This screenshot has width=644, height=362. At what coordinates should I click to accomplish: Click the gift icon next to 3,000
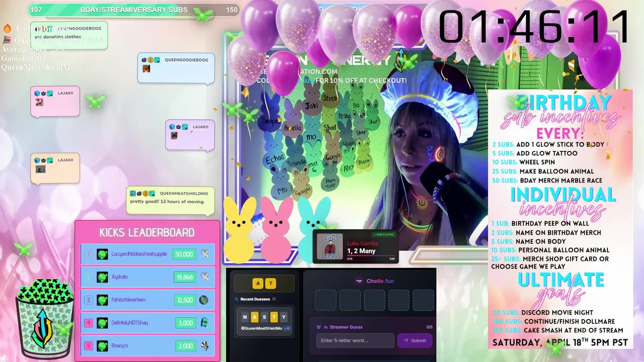coord(204,323)
